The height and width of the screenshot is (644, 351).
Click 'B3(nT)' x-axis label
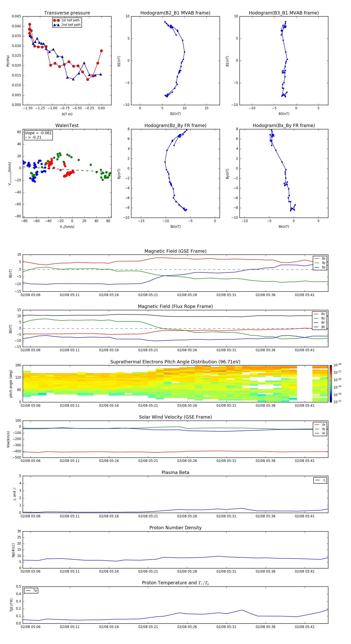pyautogui.click(x=284, y=114)
